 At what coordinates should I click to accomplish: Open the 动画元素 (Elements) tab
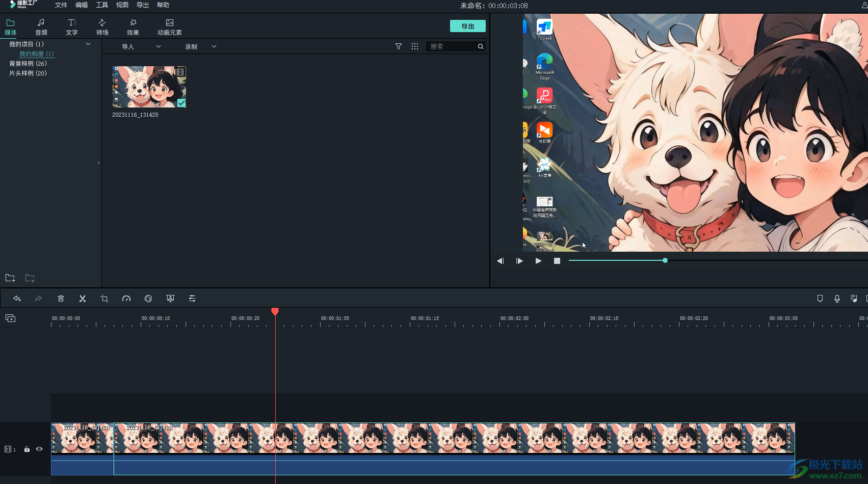170,27
